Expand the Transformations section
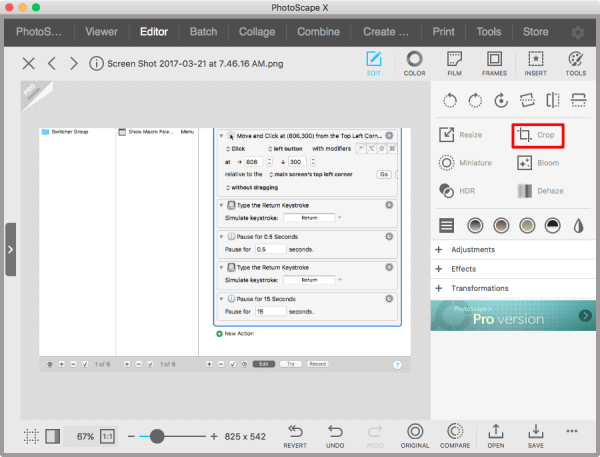600x457 pixels. click(x=513, y=288)
